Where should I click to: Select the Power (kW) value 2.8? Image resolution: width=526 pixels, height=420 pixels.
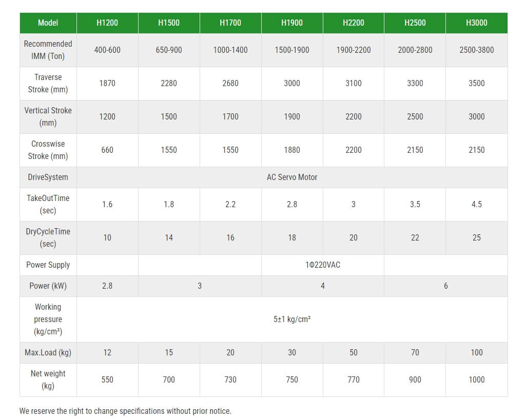107,286
